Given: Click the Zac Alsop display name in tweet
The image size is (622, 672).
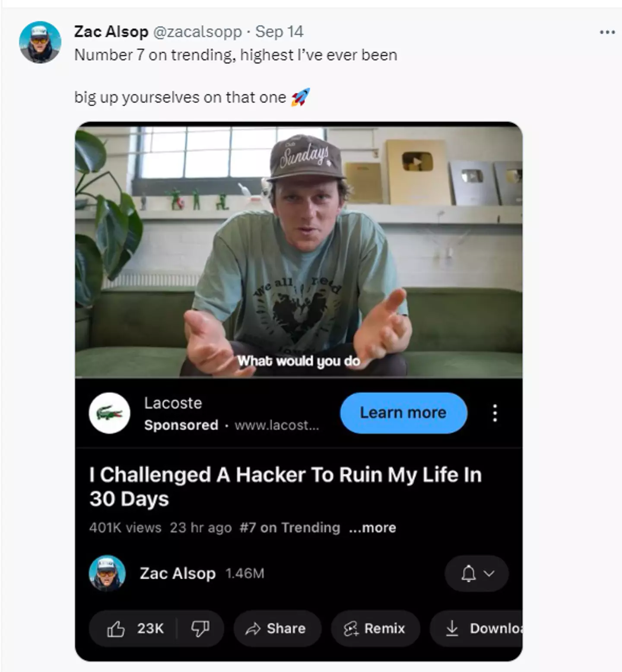Looking at the screenshot, I should click(111, 32).
